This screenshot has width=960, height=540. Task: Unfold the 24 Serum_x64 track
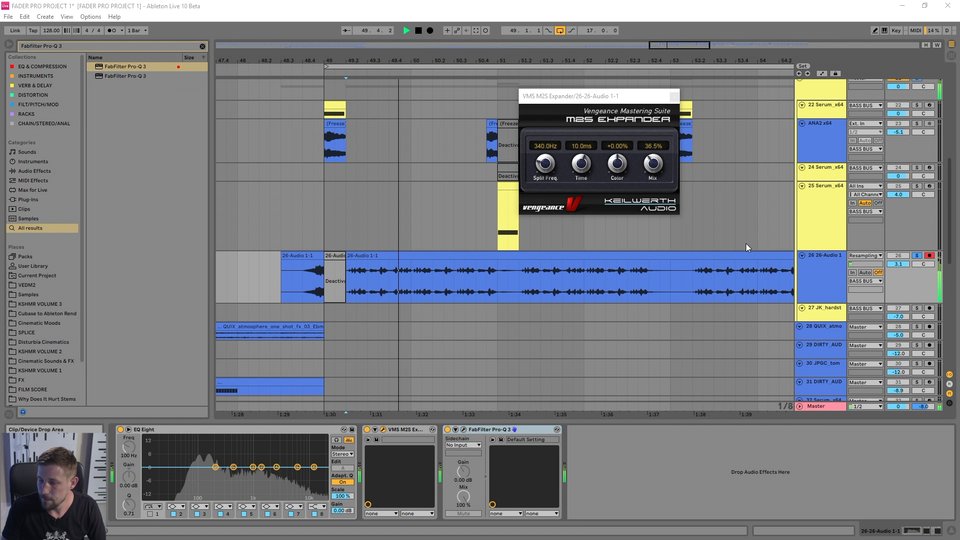pyautogui.click(x=802, y=167)
